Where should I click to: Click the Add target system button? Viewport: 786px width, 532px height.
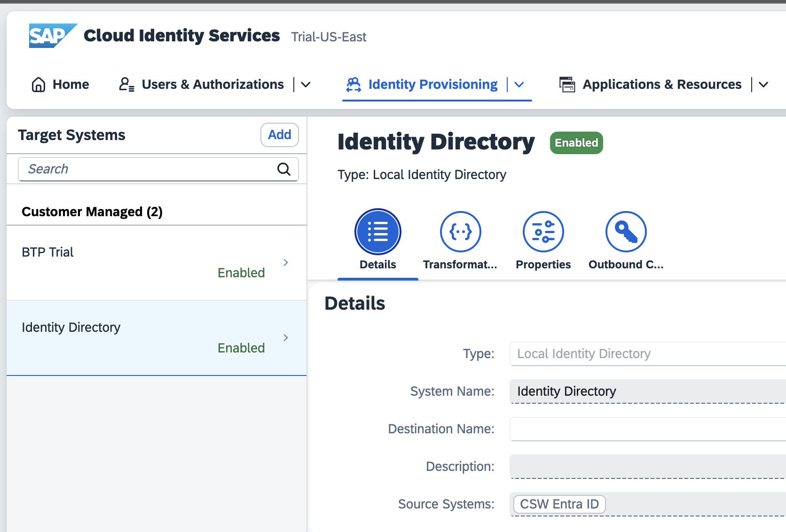click(280, 135)
